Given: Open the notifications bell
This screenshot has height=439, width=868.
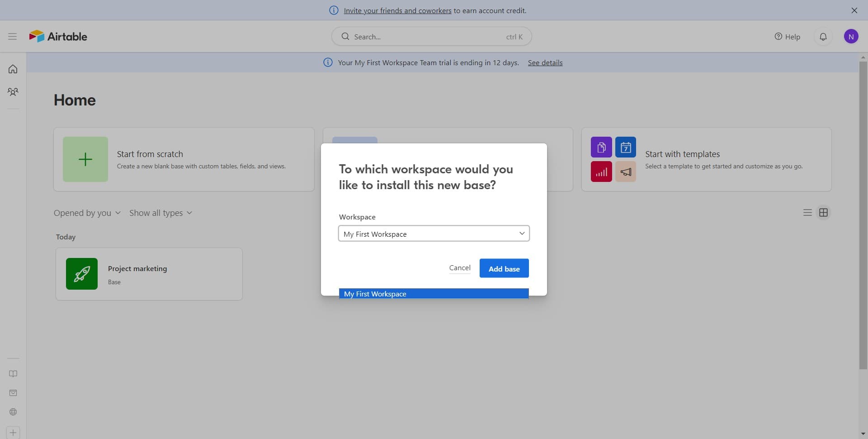Looking at the screenshot, I should pyautogui.click(x=823, y=37).
